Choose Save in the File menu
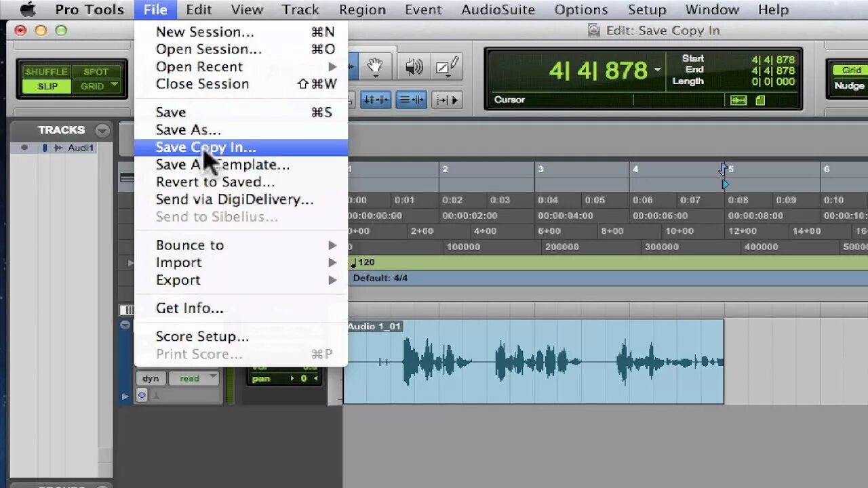 click(x=241, y=113)
